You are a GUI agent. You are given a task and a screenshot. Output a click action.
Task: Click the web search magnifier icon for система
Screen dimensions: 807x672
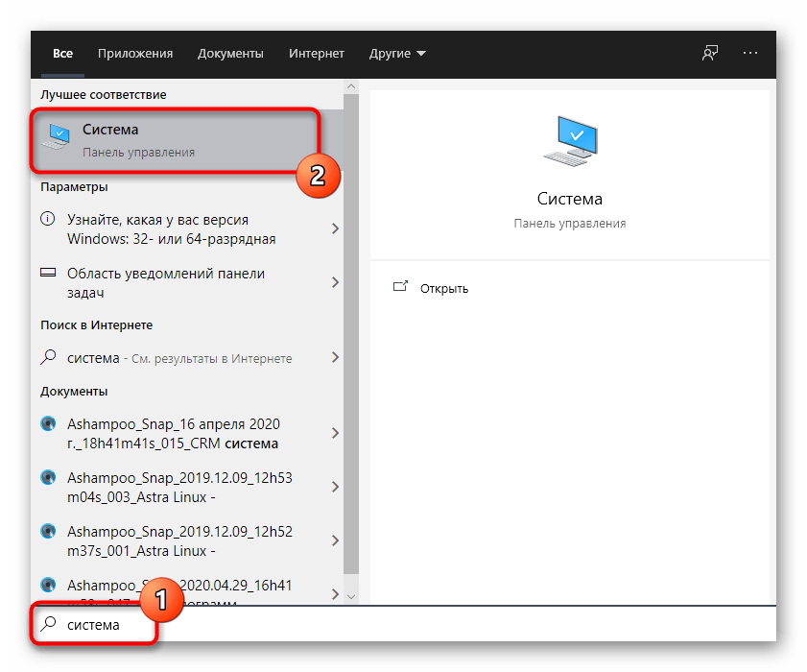pyautogui.click(x=49, y=357)
